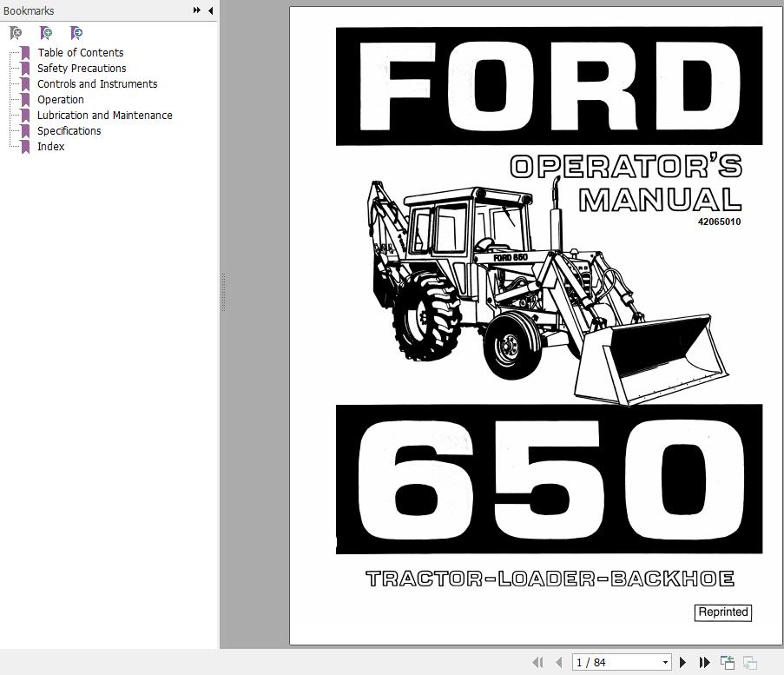
Task: Open the Controls and Instruments bookmark
Action: pos(96,83)
